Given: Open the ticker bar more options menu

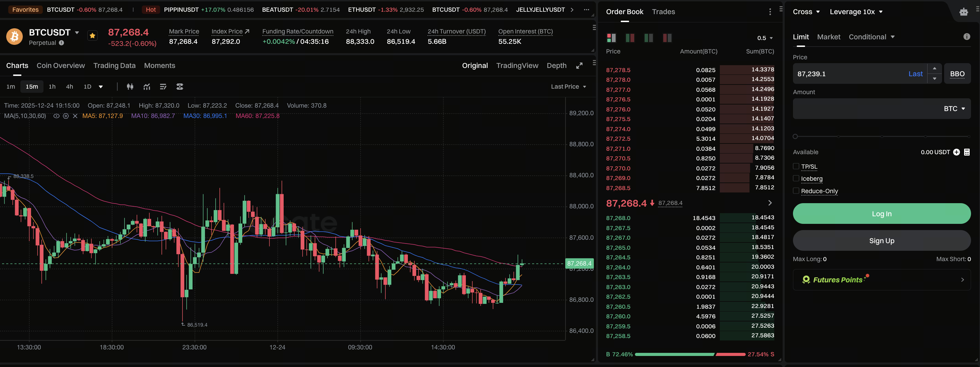Looking at the screenshot, I should (x=586, y=10).
